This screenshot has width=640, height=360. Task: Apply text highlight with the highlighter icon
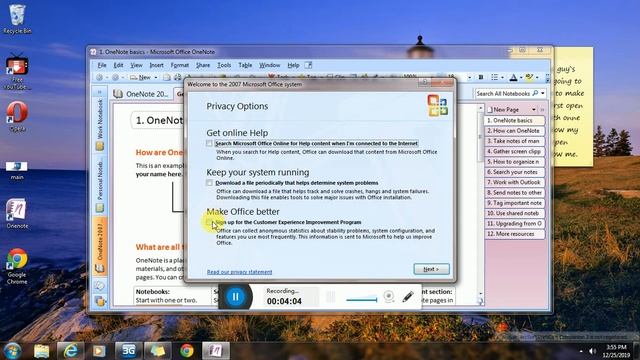pyautogui.click(x=529, y=77)
